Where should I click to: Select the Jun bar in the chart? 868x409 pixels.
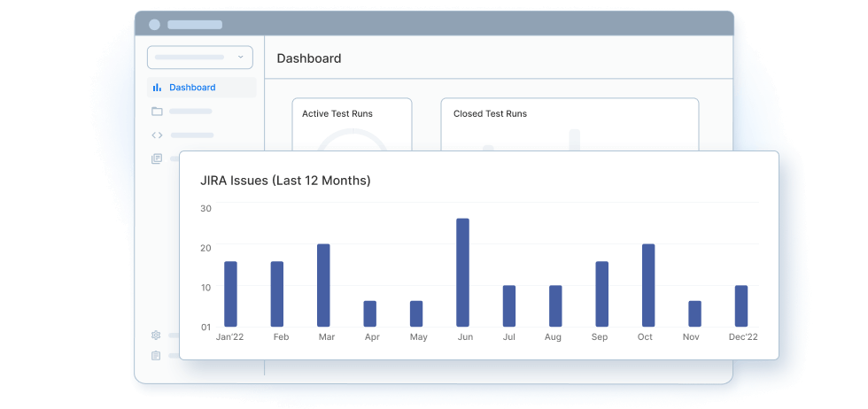coord(462,273)
